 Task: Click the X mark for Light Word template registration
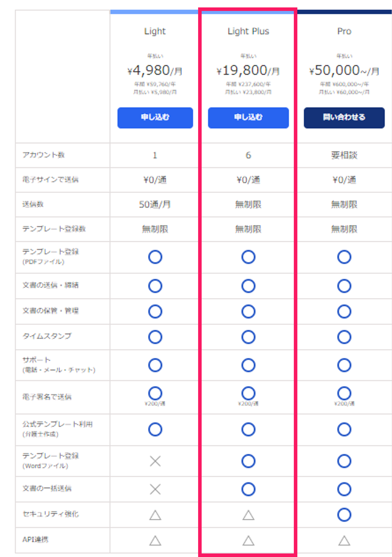point(155,461)
